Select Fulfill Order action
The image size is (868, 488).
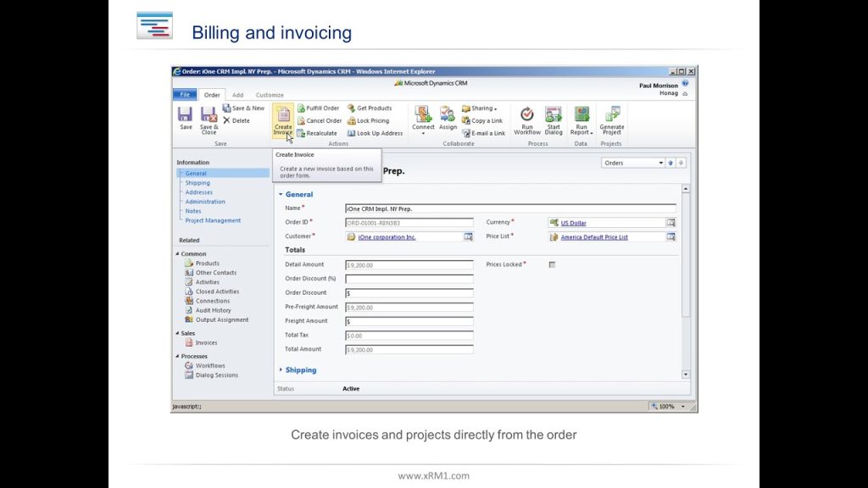[319, 108]
